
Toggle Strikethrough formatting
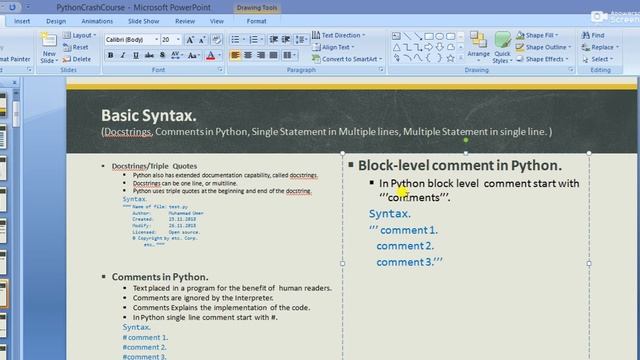(149, 56)
